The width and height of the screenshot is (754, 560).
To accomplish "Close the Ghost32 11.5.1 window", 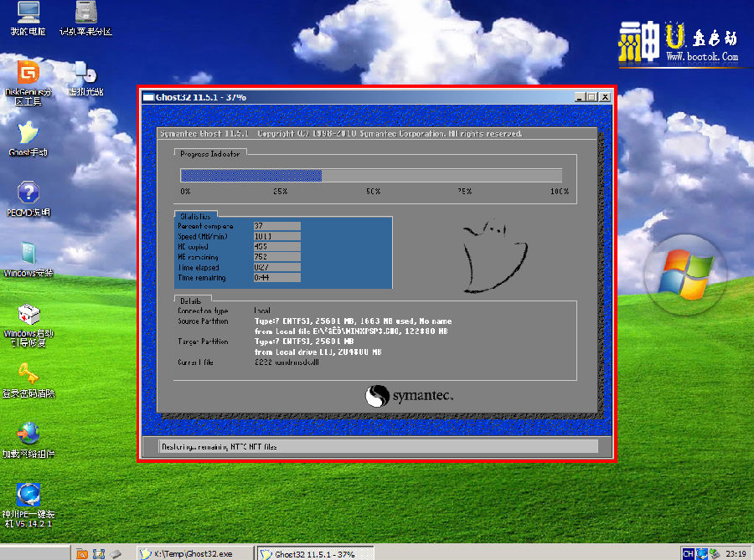I will [604, 97].
